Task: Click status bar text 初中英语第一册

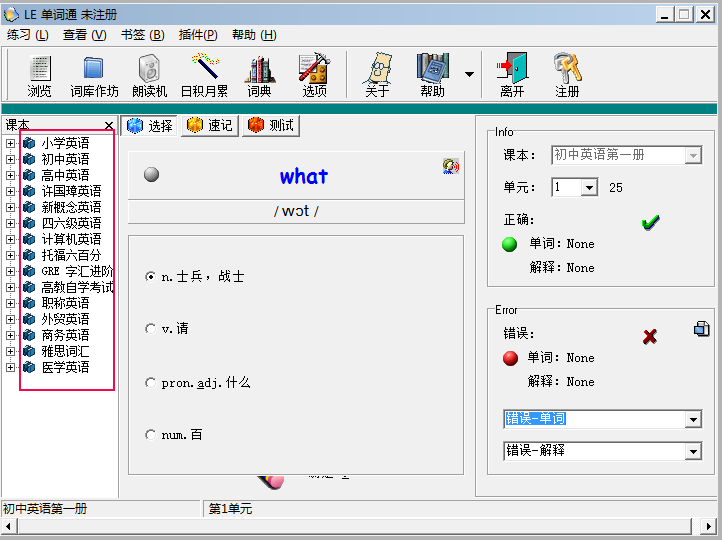Action: tap(45, 509)
